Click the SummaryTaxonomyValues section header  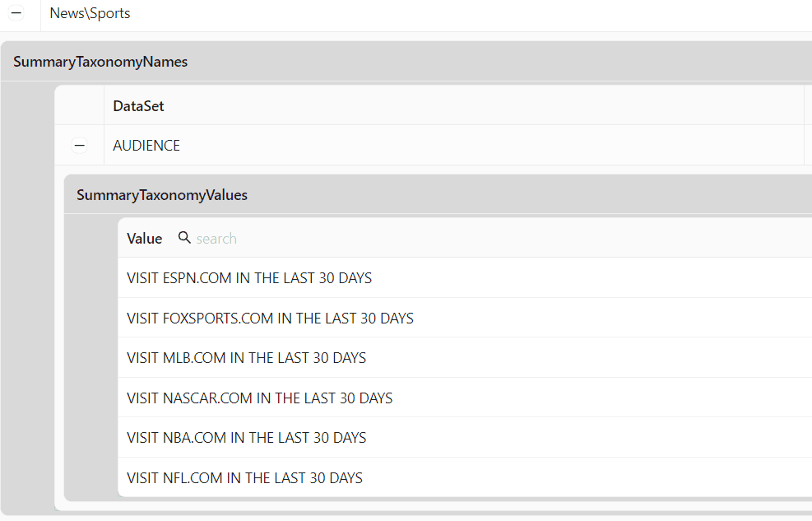pyautogui.click(x=162, y=195)
